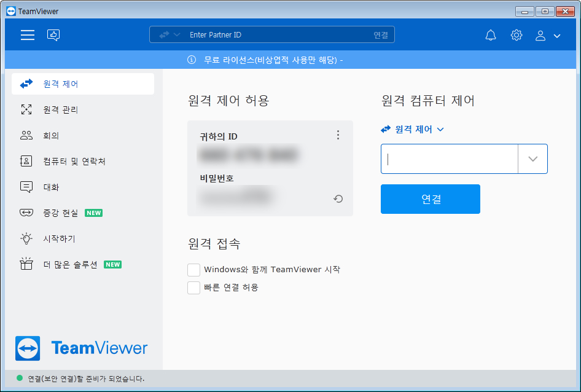581x392 pixels.
Task: Refresh the password with the circular arrow
Action: [338, 199]
